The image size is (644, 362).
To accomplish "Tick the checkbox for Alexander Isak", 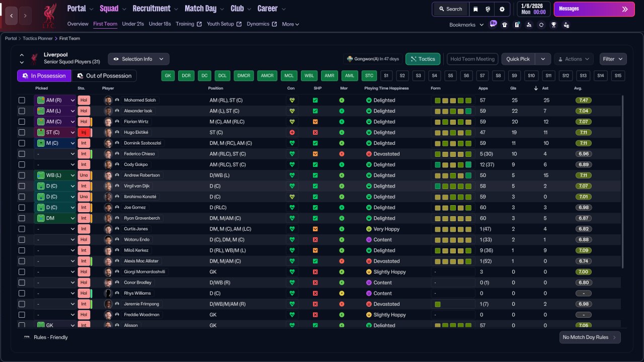I will tap(22, 111).
